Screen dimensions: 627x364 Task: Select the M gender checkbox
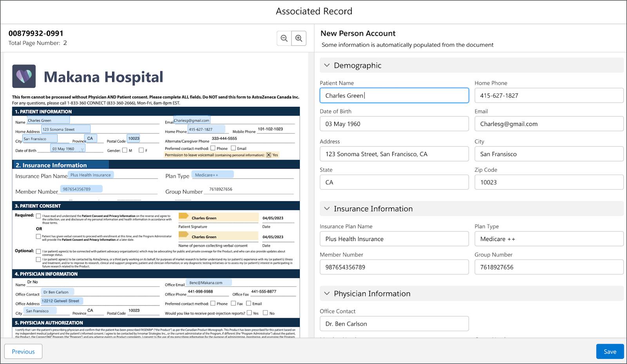pyautogui.click(x=125, y=150)
